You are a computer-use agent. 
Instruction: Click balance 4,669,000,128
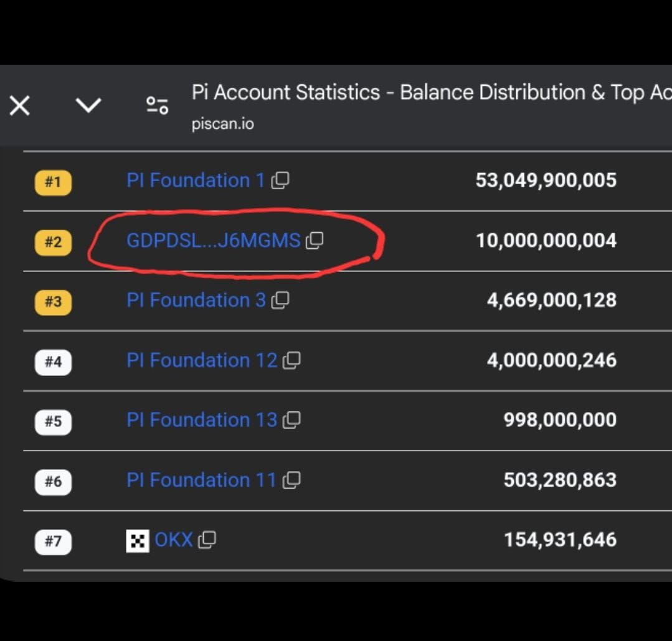552,300
